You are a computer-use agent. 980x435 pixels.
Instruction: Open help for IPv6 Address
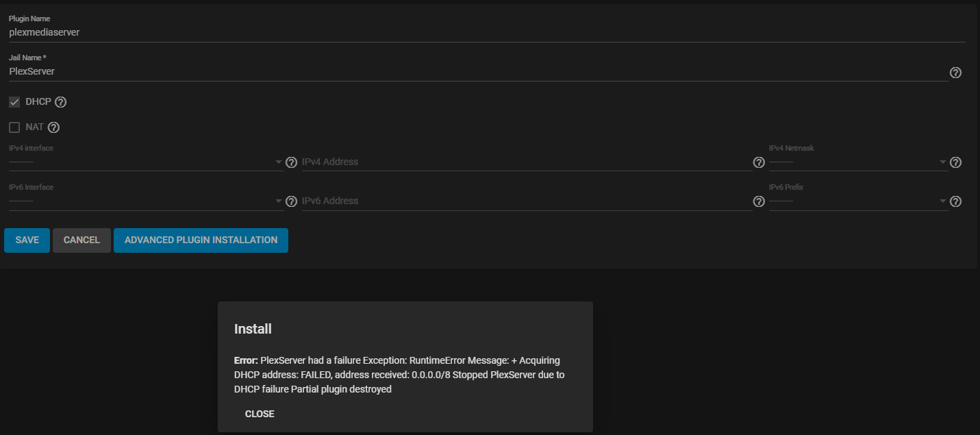tap(759, 201)
